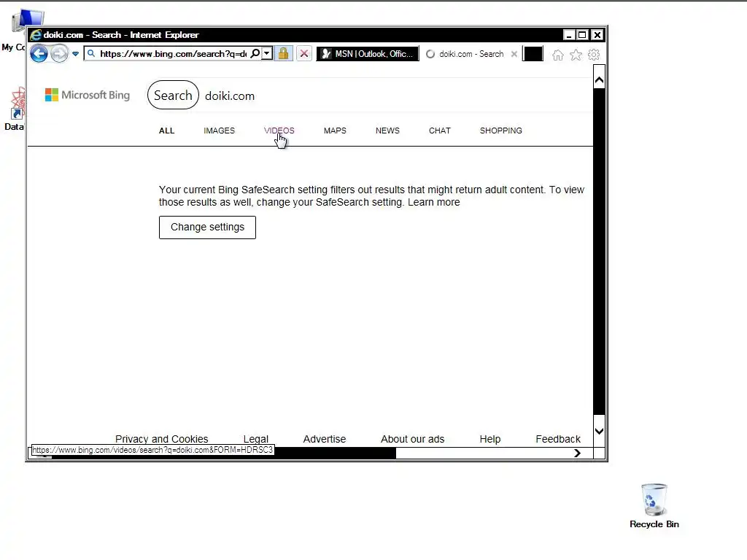
Task: Switch to the MSN | Outlook tab
Action: tap(368, 54)
